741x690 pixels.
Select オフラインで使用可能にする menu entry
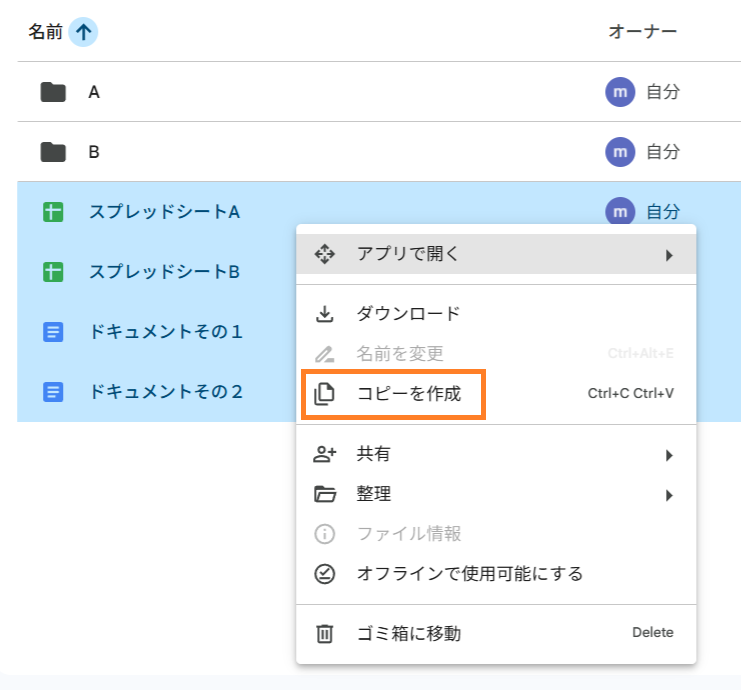[x=469, y=574]
